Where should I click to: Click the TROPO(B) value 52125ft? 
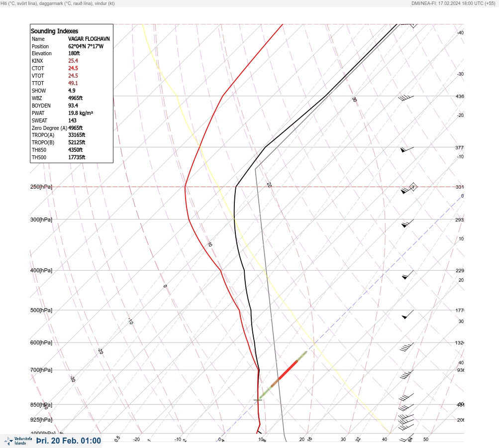tap(77, 142)
